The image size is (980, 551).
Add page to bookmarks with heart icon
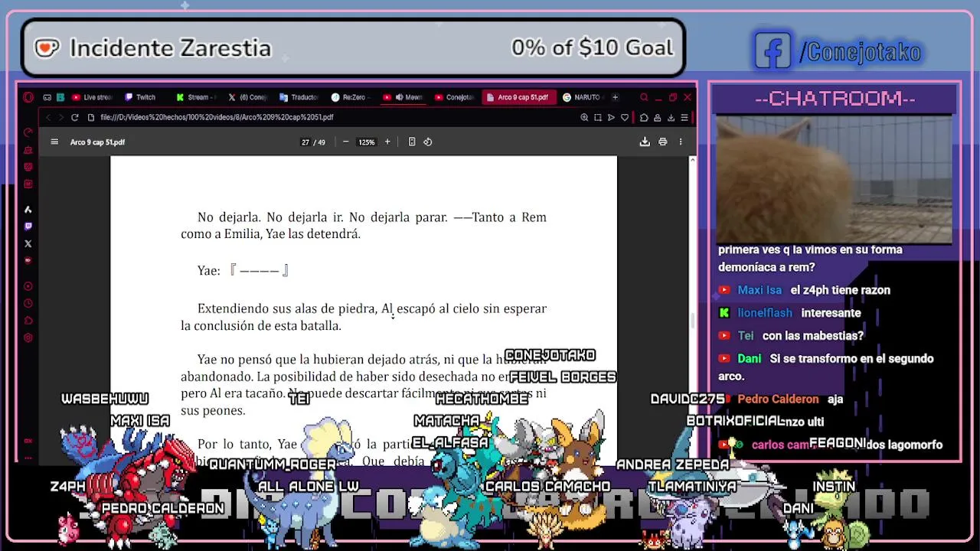click(x=625, y=117)
